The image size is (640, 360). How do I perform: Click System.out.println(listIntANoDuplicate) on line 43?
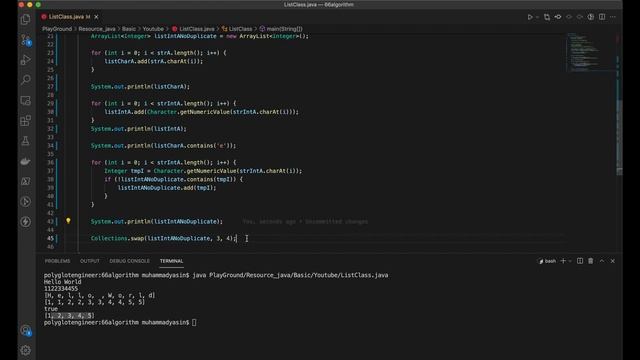[x=157, y=222]
